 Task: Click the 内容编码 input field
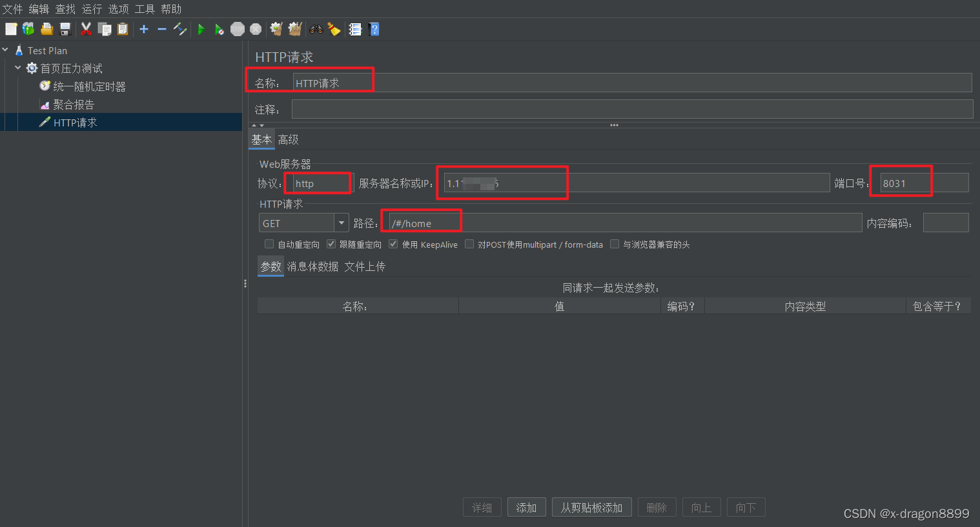click(x=946, y=223)
